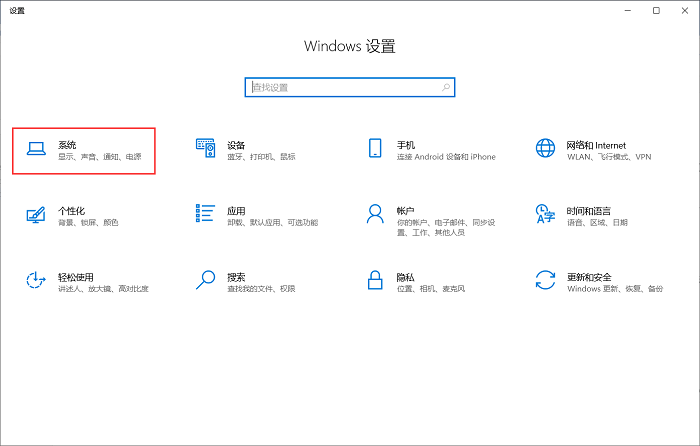Click the 帐户 person icon
The image size is (700, 446).
tap(376, 214)
